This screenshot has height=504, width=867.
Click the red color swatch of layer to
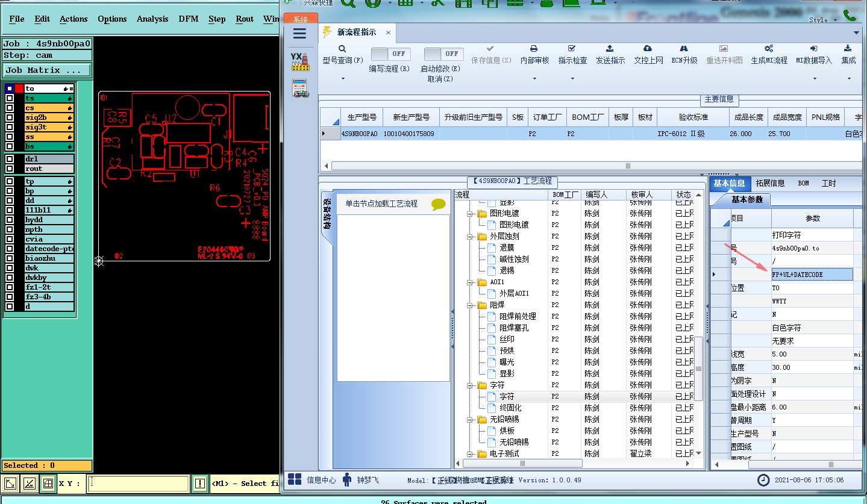point(19,89)
